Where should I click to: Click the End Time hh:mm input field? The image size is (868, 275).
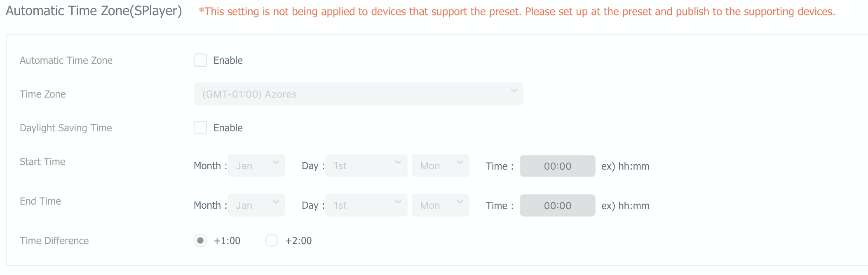tap(557, 205)
